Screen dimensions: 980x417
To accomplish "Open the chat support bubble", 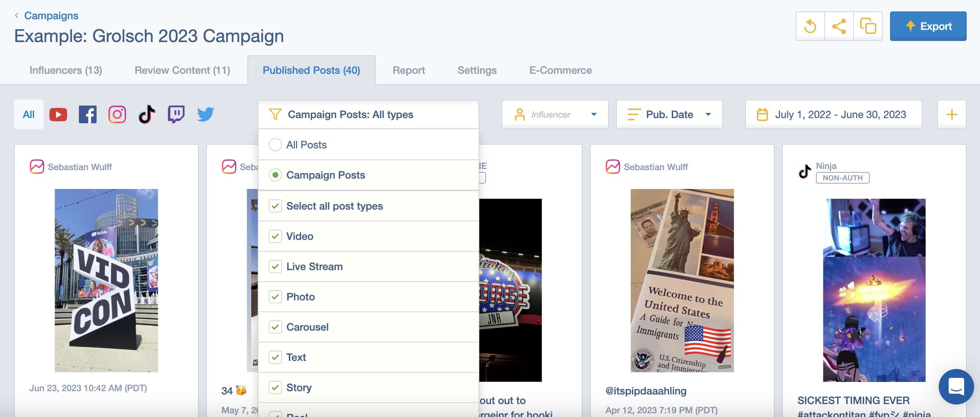I will point(956,386).
